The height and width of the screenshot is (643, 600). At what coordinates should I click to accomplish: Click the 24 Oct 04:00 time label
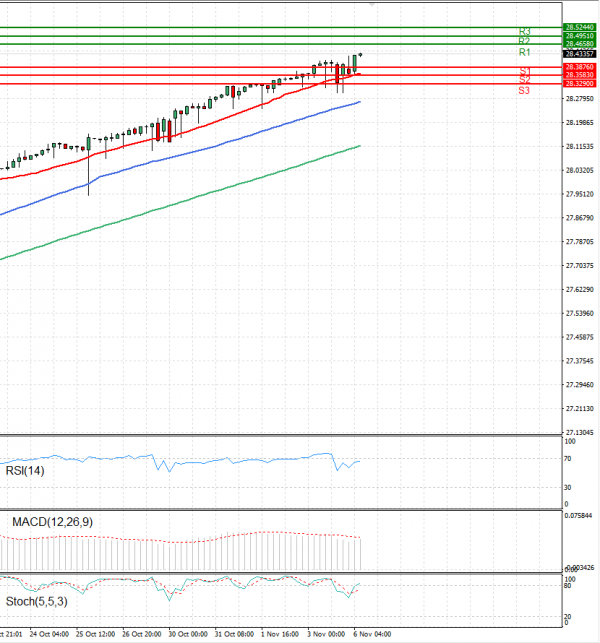(49, 634)
